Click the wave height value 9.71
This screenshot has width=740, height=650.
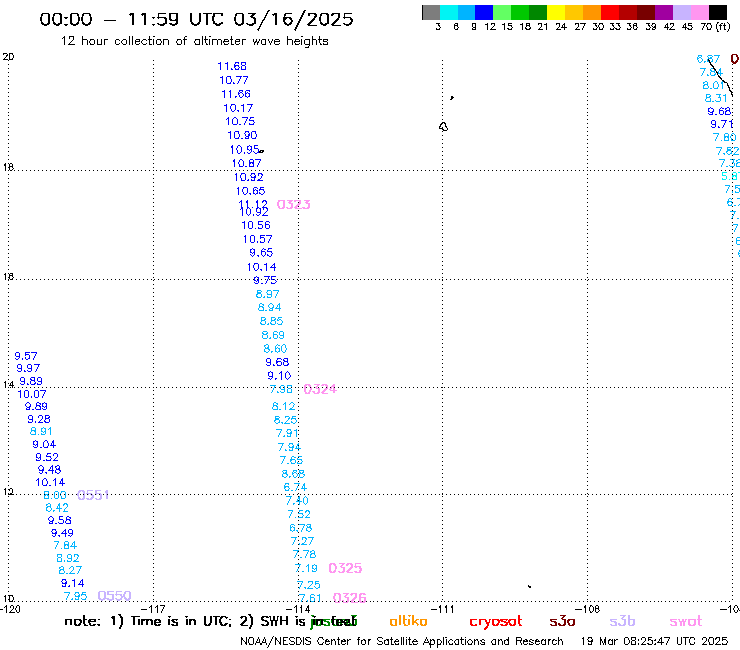(x=722, y=124)
